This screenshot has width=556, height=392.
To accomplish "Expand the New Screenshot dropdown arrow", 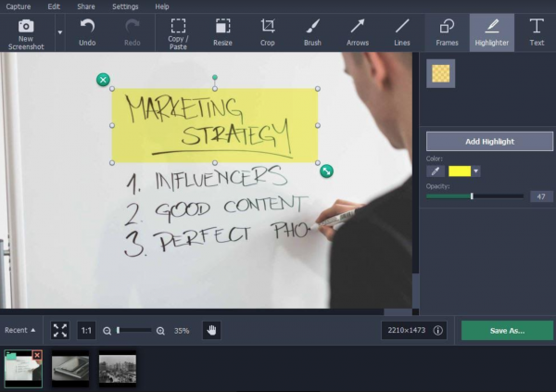I will pos(60,32).
